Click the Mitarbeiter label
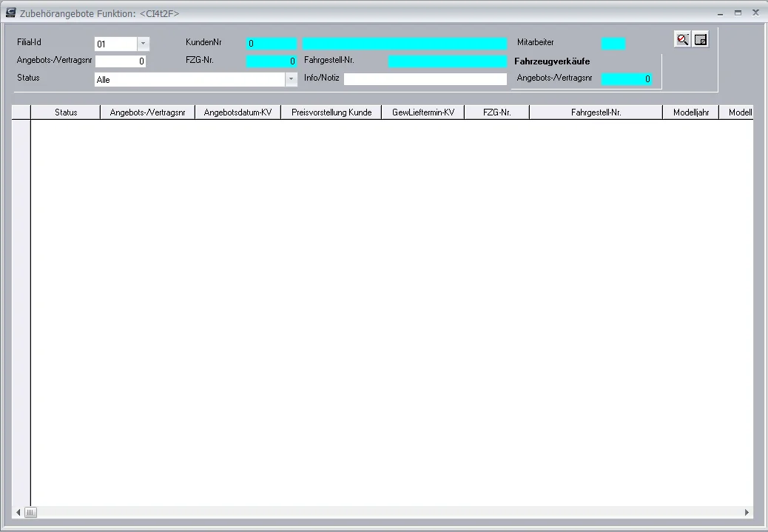This screenshot has height=532, width=768. tap(536, 42)
